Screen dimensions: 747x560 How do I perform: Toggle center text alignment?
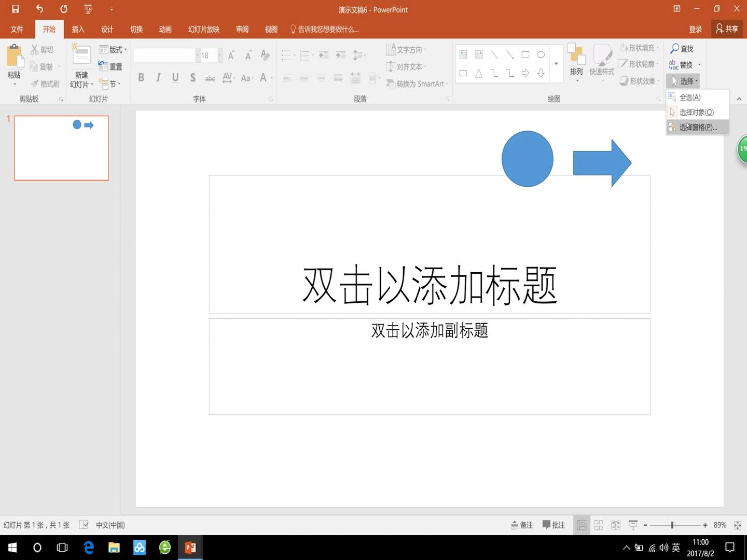click(x=304, y=78)
